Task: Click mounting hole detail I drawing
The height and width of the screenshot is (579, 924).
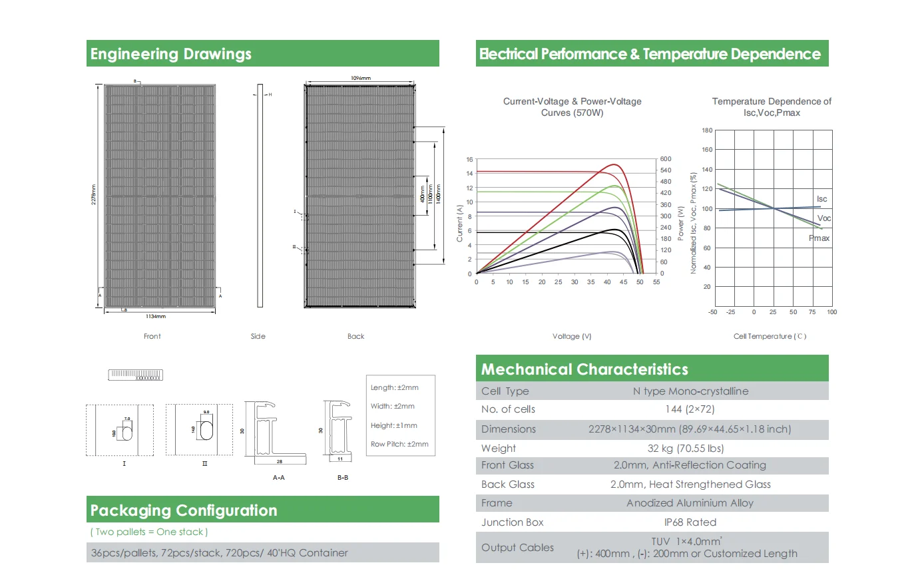Action: 120,430
